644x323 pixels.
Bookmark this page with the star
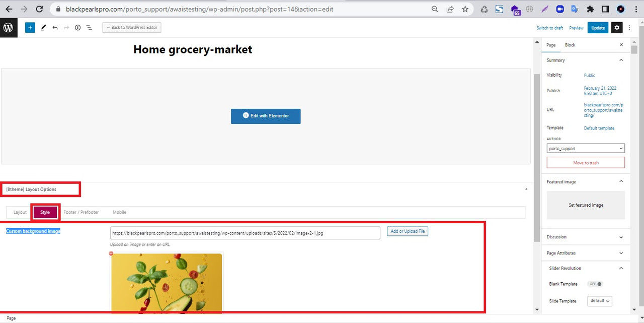(465, 9)
